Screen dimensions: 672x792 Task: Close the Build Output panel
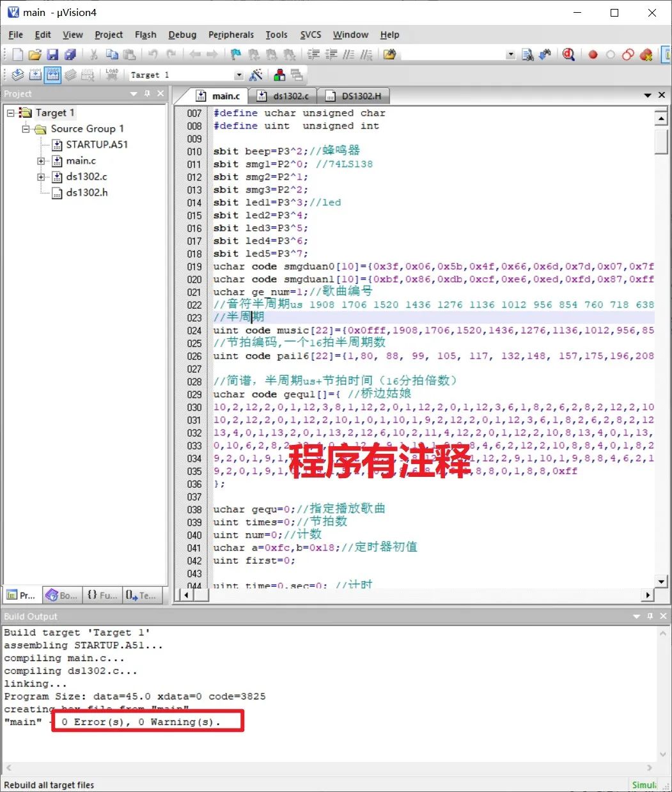point(663,616)
